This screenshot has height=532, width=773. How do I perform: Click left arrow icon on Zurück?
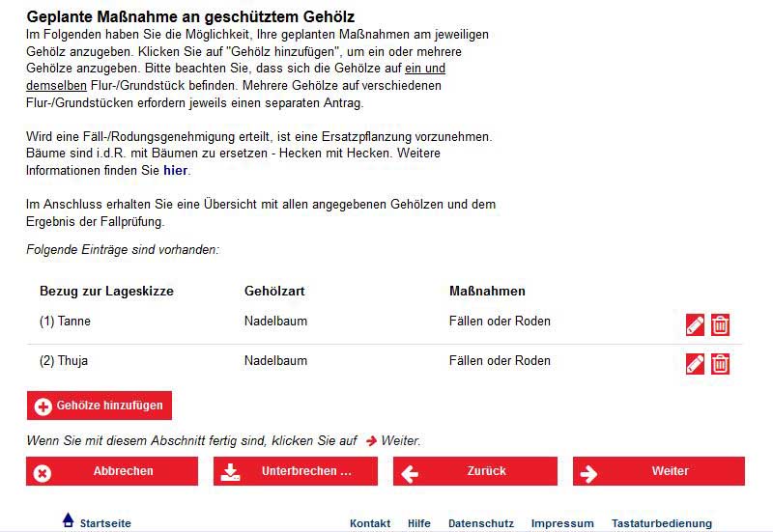pyautogui.click(x=410, y=472)
